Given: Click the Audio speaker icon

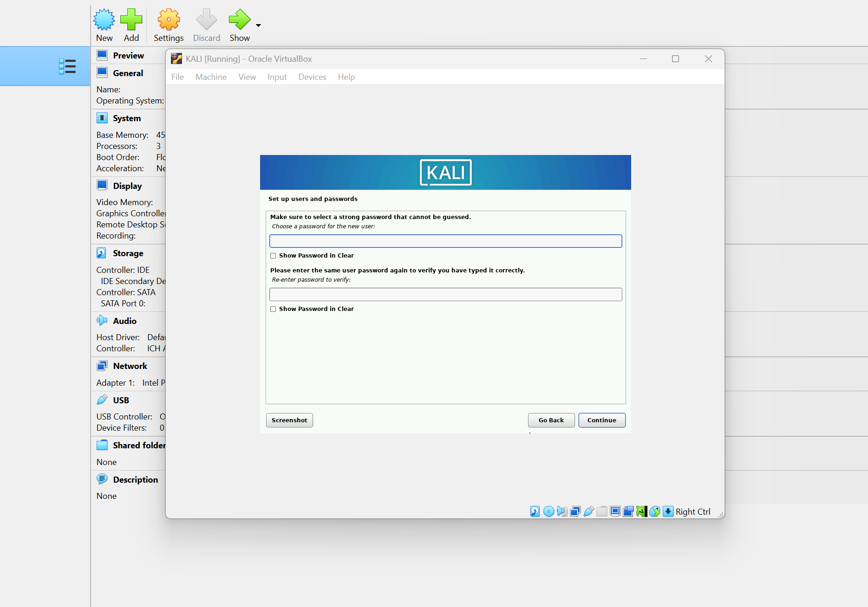Looking at the screenshot, I should point(102,320).
